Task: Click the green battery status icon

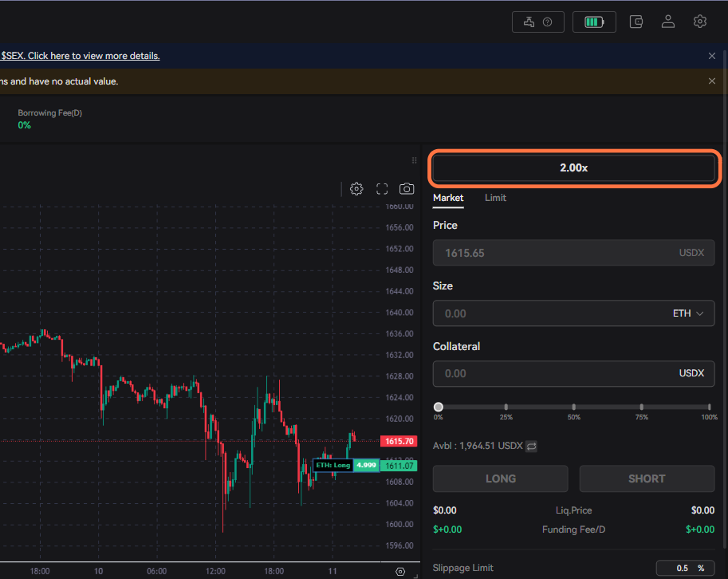Action: point(594,22)
